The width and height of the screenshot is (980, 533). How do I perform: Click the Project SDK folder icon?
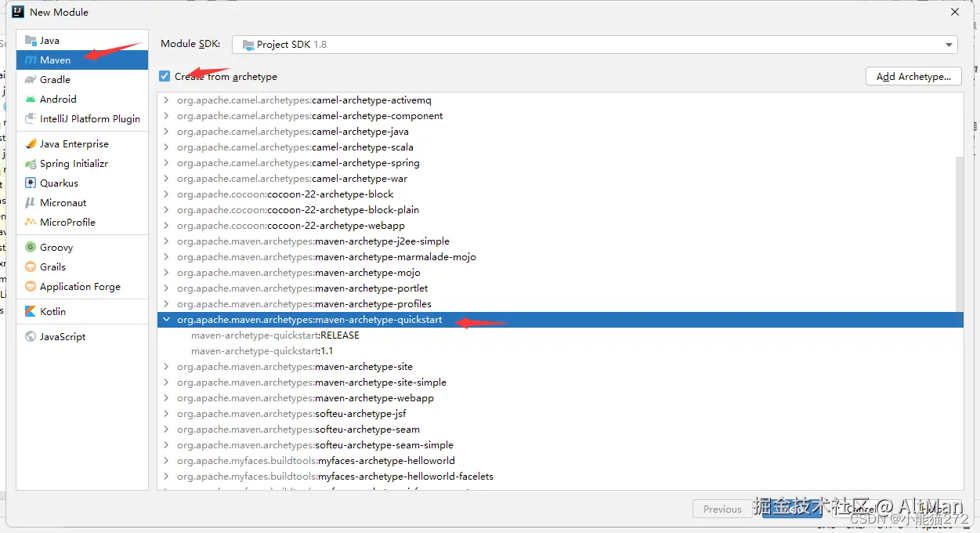point(248,45)
